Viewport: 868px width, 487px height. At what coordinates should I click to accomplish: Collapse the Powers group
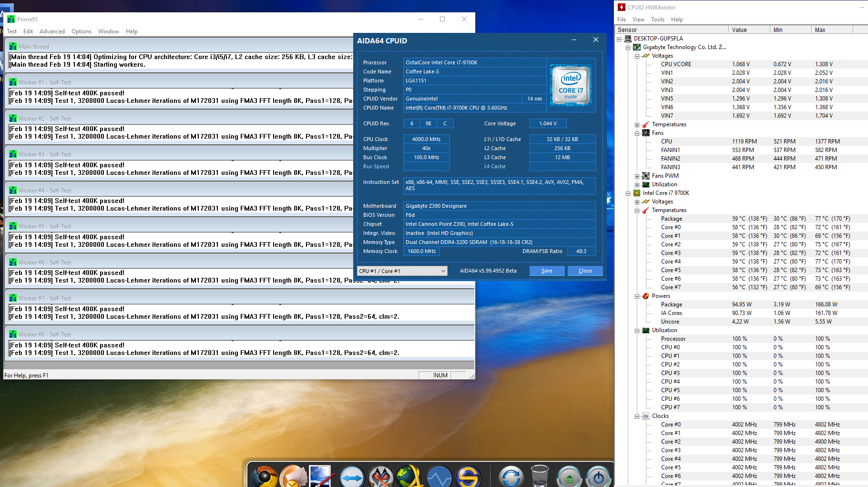click(x=637, y=296)
